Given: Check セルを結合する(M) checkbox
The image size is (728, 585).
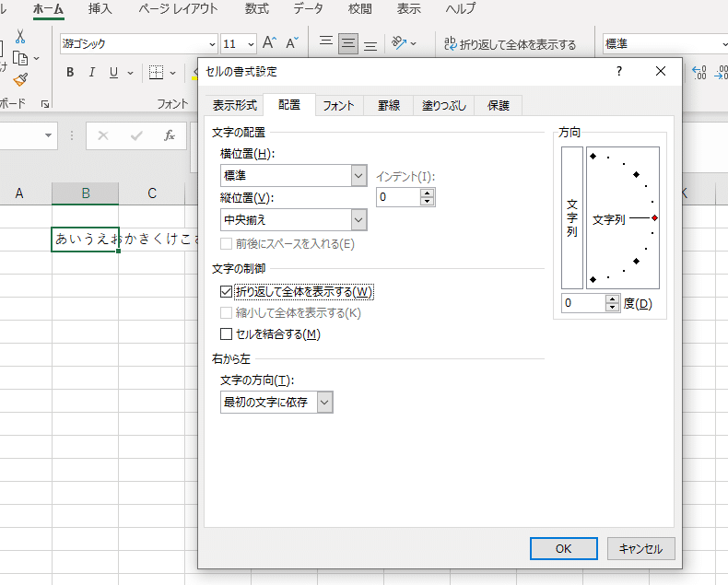Looking at the screenshot, I should (x=226, y=334).
